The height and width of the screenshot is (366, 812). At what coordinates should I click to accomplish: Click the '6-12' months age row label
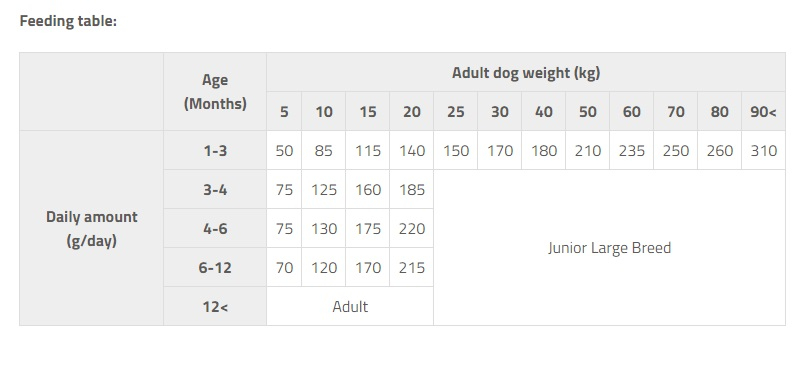(215, 267)
